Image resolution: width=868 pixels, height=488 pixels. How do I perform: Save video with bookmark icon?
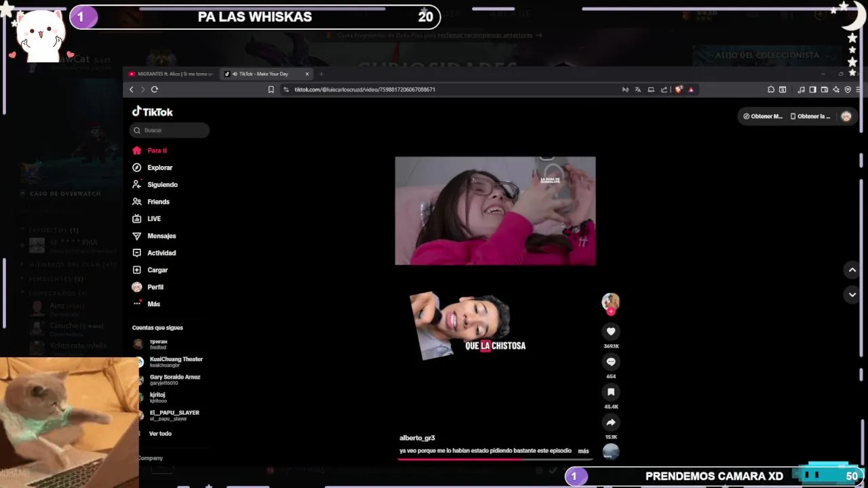611,392
